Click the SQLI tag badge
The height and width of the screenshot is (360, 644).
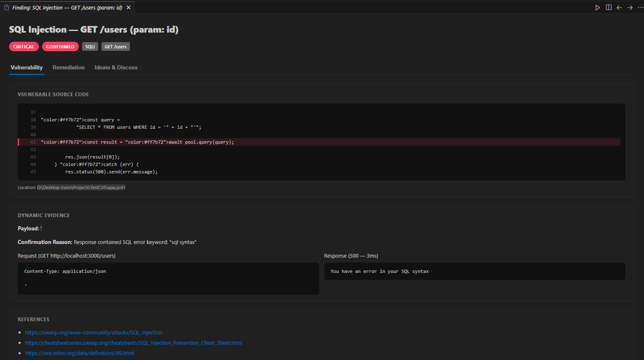pyautogui.click(x=90, y=47)
